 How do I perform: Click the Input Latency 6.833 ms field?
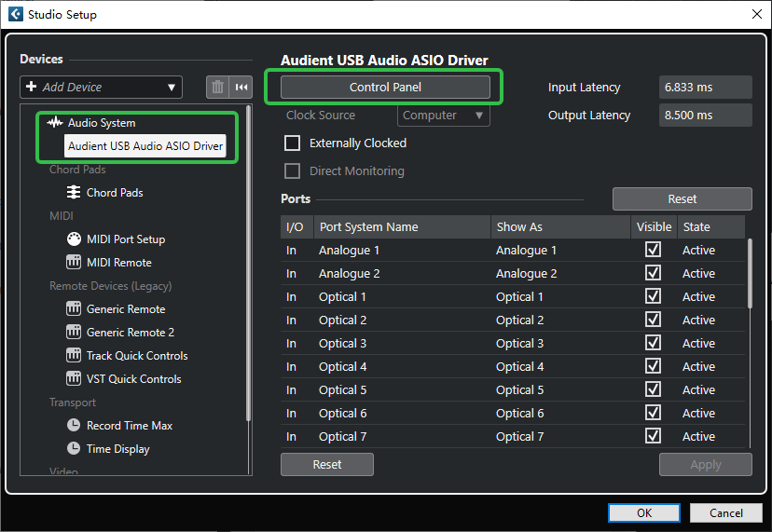pos(705,87)
